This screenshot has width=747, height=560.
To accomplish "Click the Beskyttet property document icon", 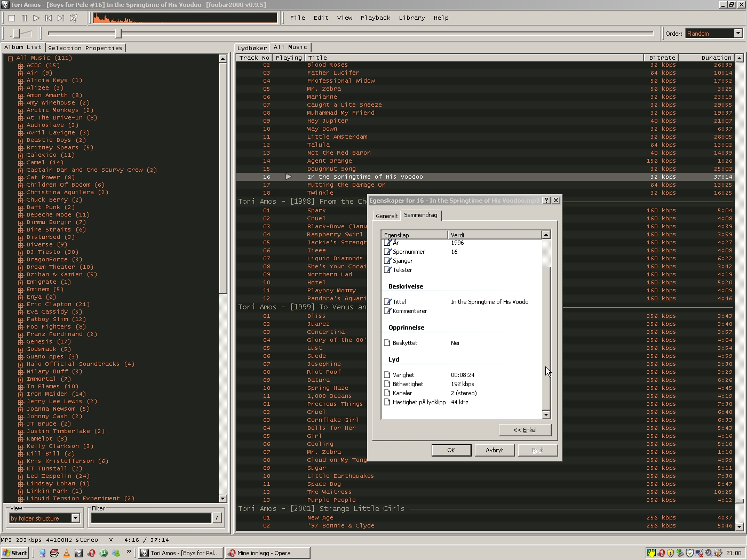I will [387, 343].
